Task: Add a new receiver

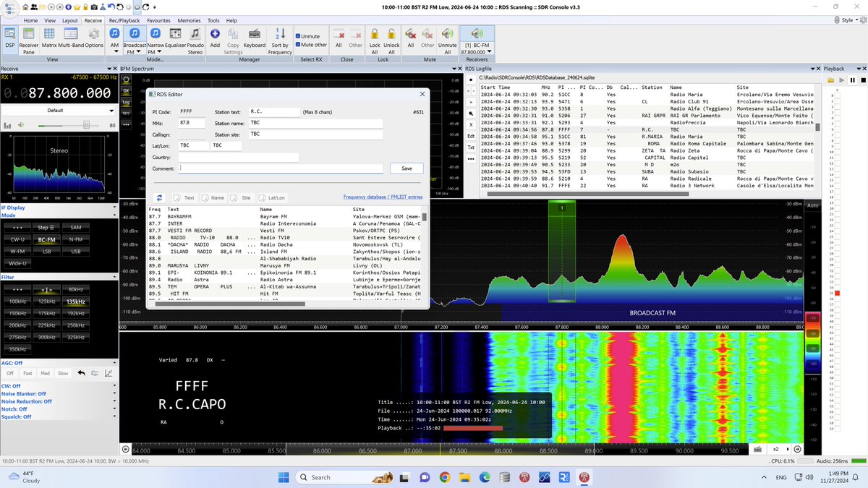Action: coord(215,40)
